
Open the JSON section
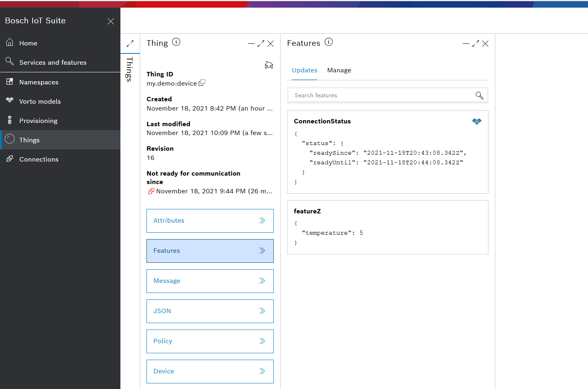pyautogui.click(x=210, y=311)
